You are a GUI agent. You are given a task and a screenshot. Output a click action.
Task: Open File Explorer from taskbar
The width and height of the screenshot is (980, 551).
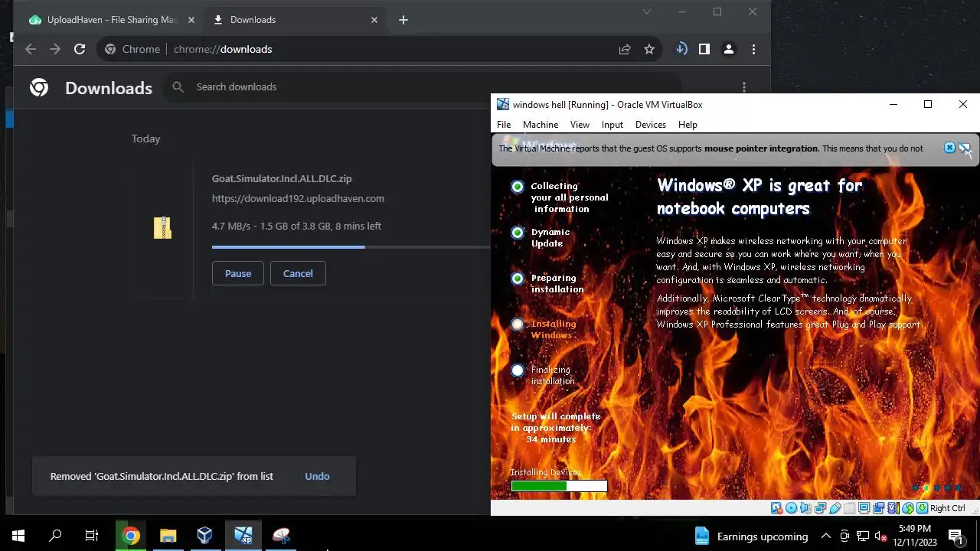(168, 536)
